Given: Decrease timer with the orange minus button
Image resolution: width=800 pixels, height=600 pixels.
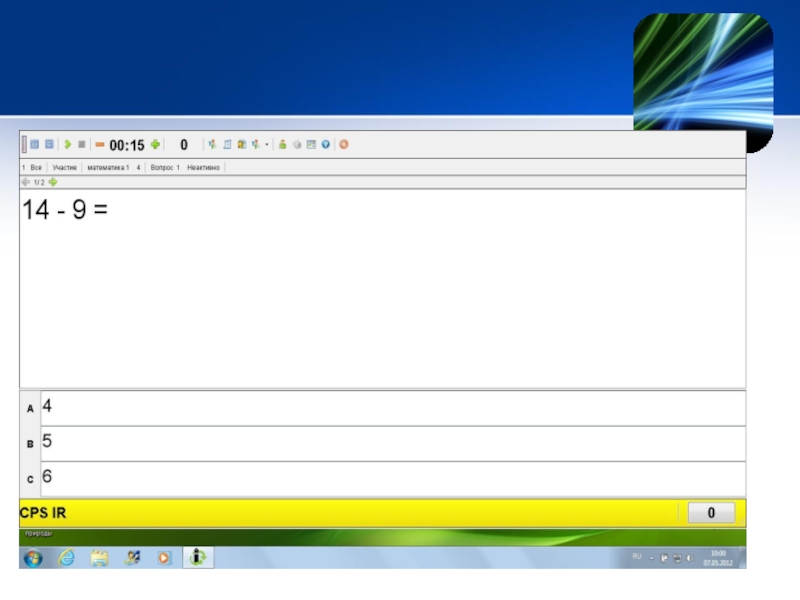Looking at the screenshot, I should 100,145.
